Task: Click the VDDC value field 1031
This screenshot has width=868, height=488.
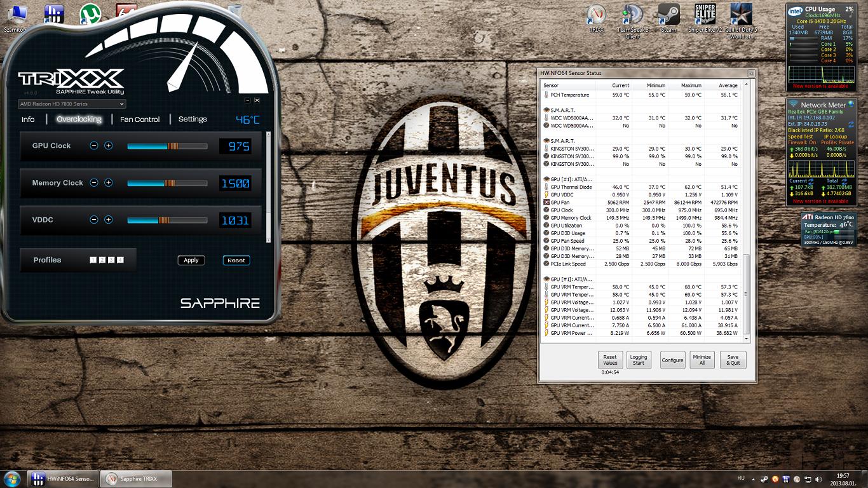Action: pyautogui.click(x=235, y=220)
